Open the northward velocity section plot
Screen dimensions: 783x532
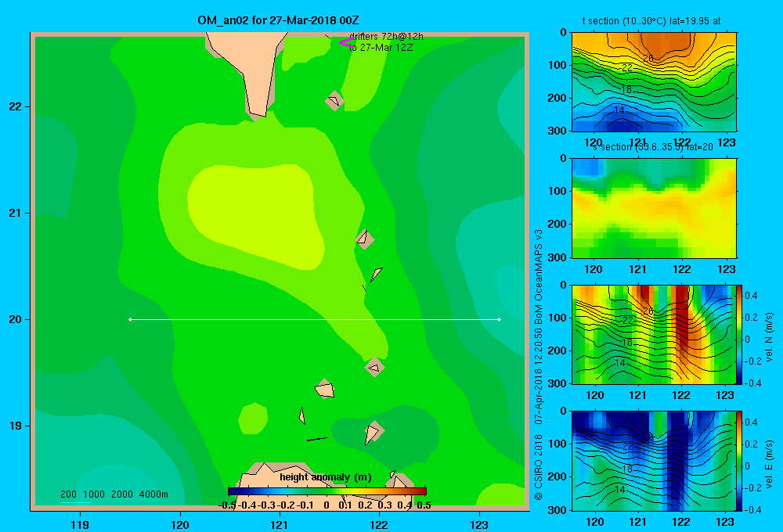pyautogui.click(x=654, y=334)
